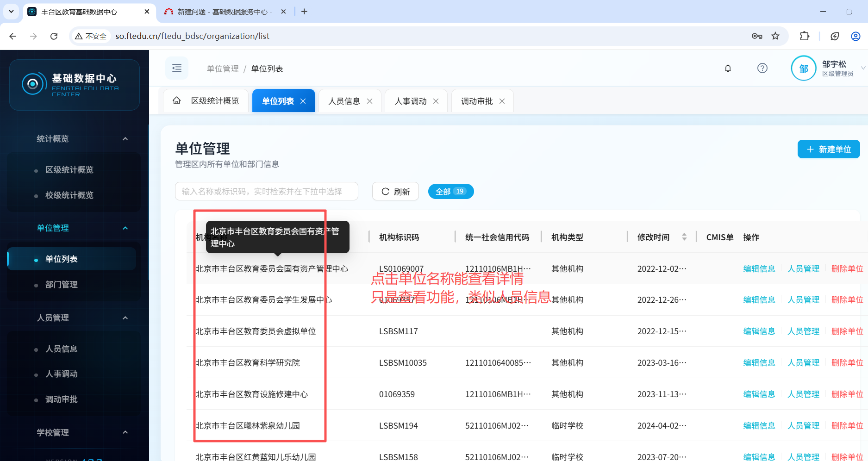Open user account dropdown for 邹宇松
This screenshot has width=868, height=461.
[863, 69]
